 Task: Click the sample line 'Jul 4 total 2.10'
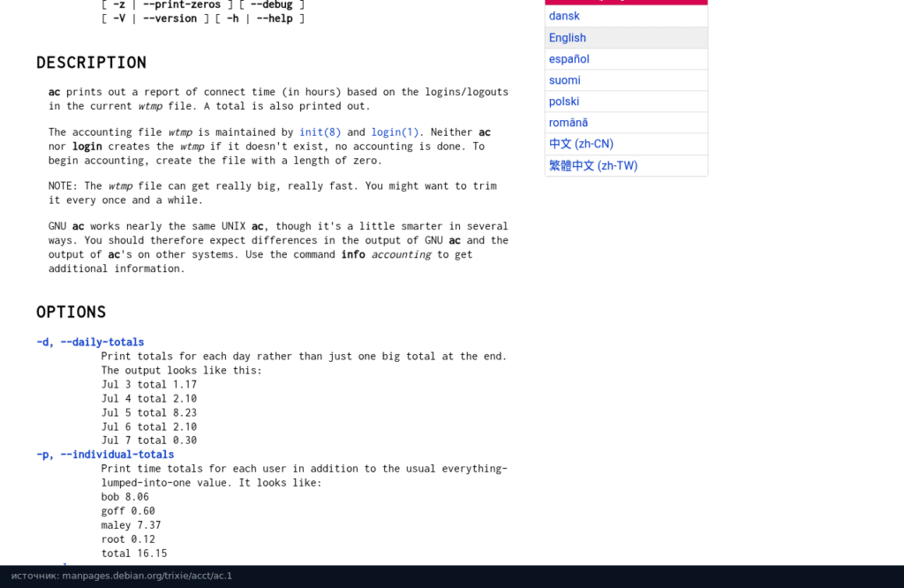(148, 398)
